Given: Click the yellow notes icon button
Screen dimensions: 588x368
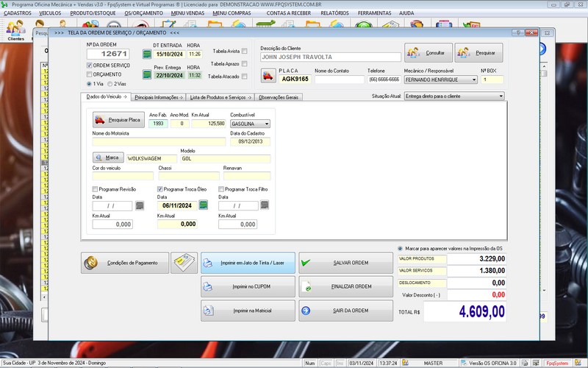Looking at the screenshot, I should (x=184, y=263).
